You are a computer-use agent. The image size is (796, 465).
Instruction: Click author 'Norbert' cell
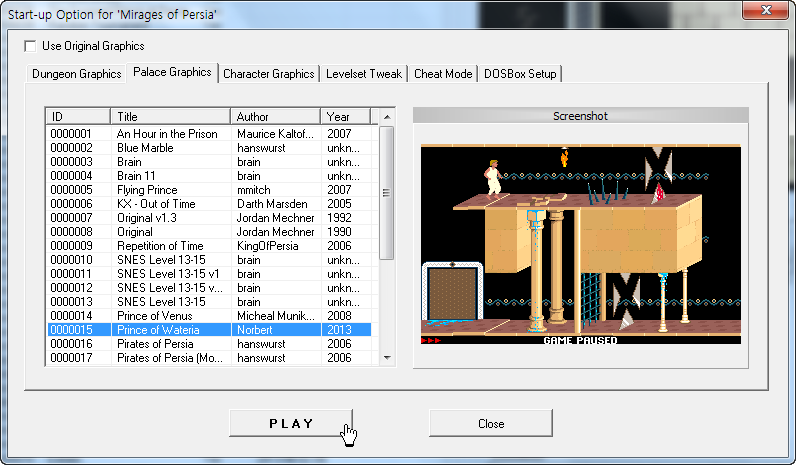pyautogui.click(x=255, y=329)
